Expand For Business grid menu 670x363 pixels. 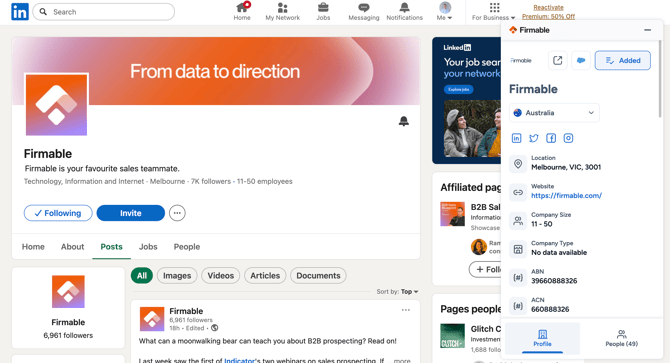pos(494,12)
